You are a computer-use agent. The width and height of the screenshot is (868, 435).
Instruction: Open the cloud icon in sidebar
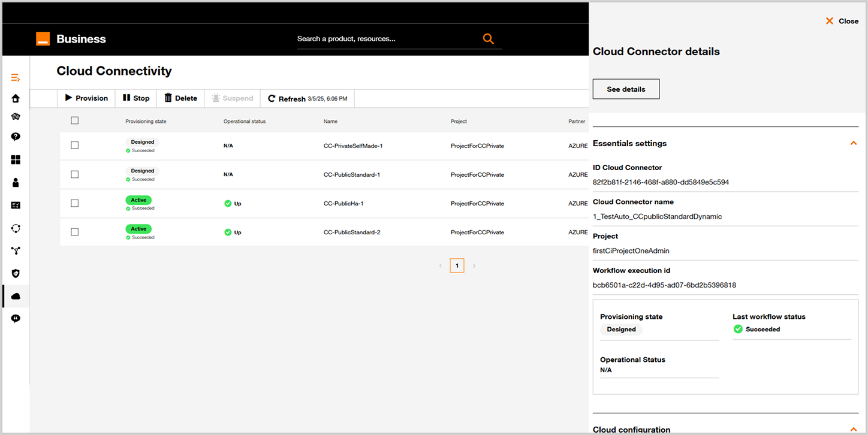(x=16, y=296)
